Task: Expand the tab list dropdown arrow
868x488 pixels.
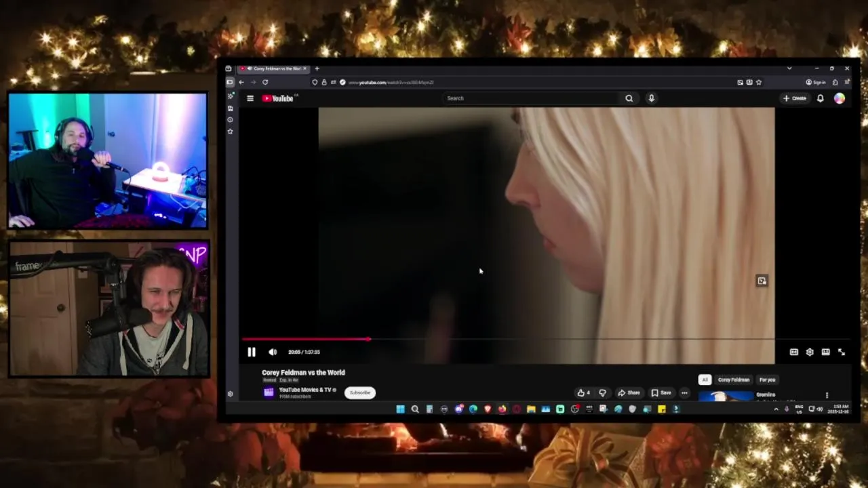Action: point(789,68)
